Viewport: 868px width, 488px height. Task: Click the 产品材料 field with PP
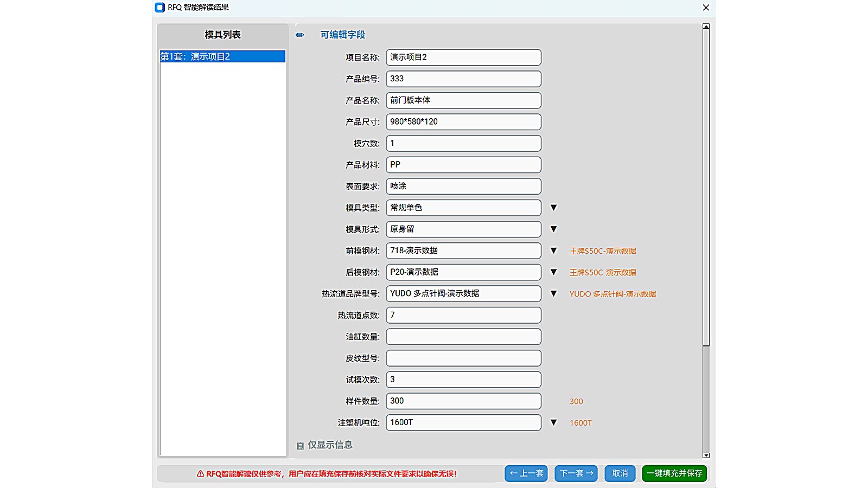coord(464,165)
